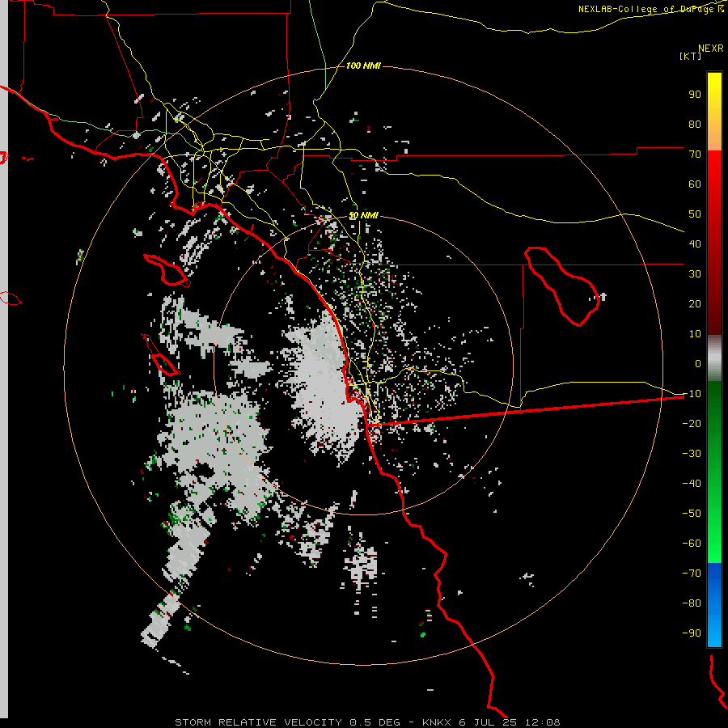Click the -20 value on the velocity scale
Viewport: 728px width, 728px height.
692,423
